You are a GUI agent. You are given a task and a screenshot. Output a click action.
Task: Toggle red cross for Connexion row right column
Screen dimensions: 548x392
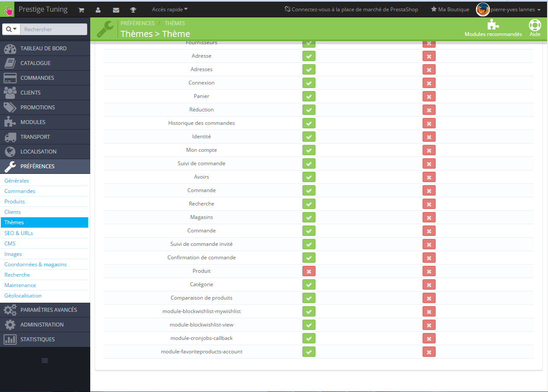pyautogui.click(x=429, y=83)
